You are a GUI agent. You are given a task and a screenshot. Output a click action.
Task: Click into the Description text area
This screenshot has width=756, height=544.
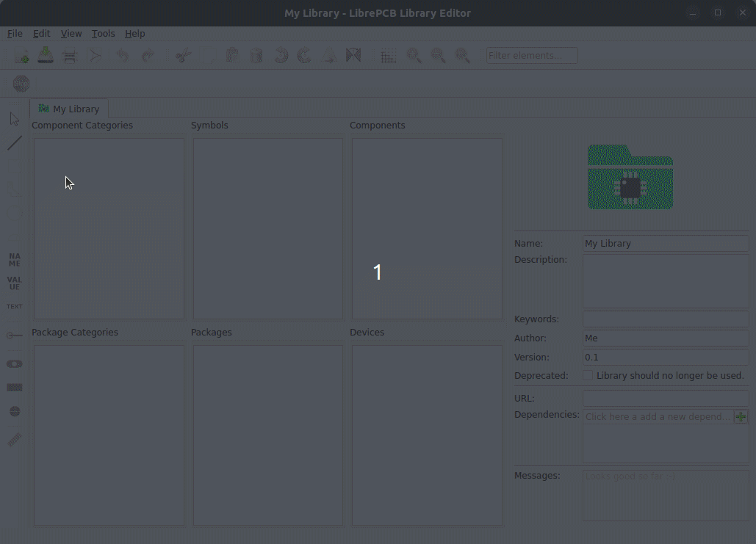pyautogui.click(x=666, y=281)
